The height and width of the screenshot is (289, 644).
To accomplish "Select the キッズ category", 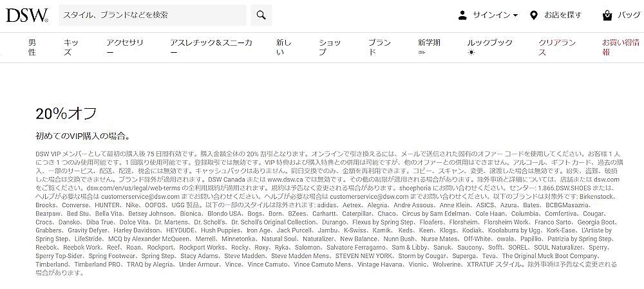I will point(71,47).
